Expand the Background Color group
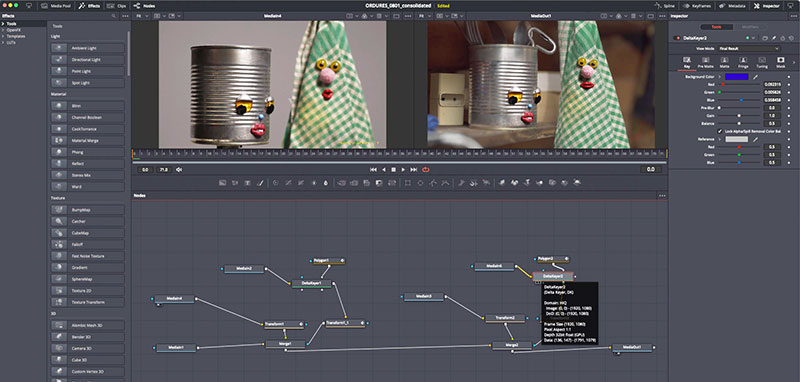Image resolution: width=800 pixels, height=382 pixels. (x=720, y=77)
